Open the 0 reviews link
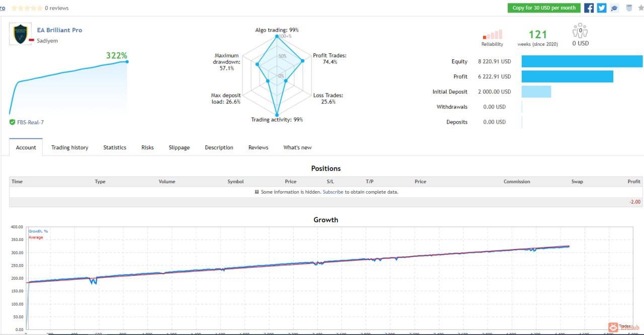 [57, 8]
